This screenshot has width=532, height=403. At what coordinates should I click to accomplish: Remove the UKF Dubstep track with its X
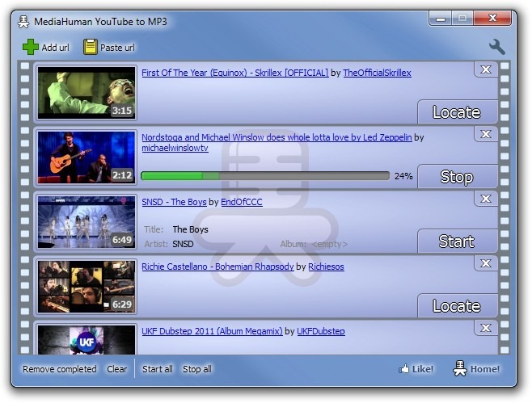[x=486, y=328]
